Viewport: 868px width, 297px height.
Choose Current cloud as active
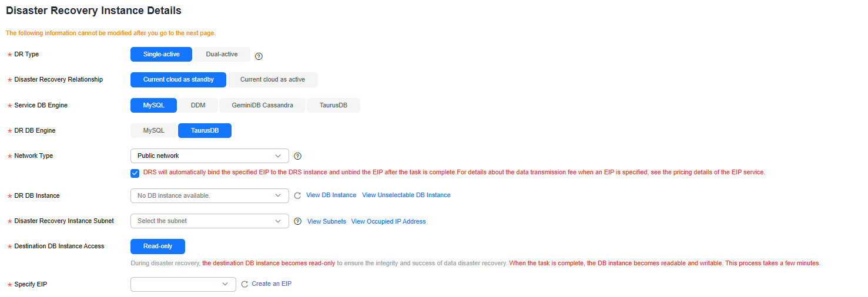273,80
